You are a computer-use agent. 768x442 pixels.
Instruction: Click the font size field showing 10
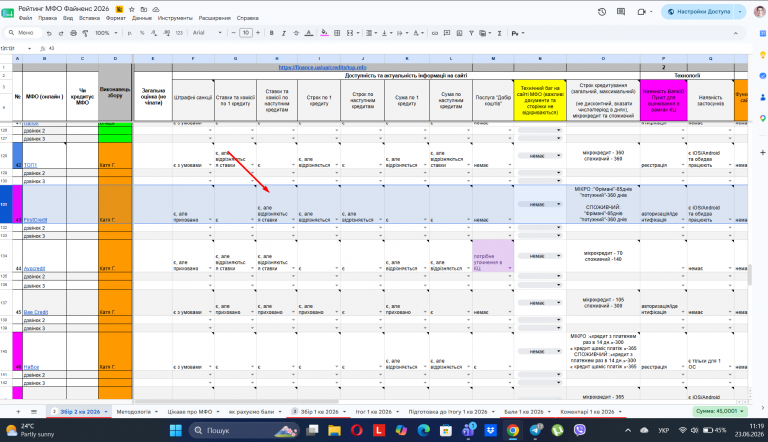coord(246,33)
